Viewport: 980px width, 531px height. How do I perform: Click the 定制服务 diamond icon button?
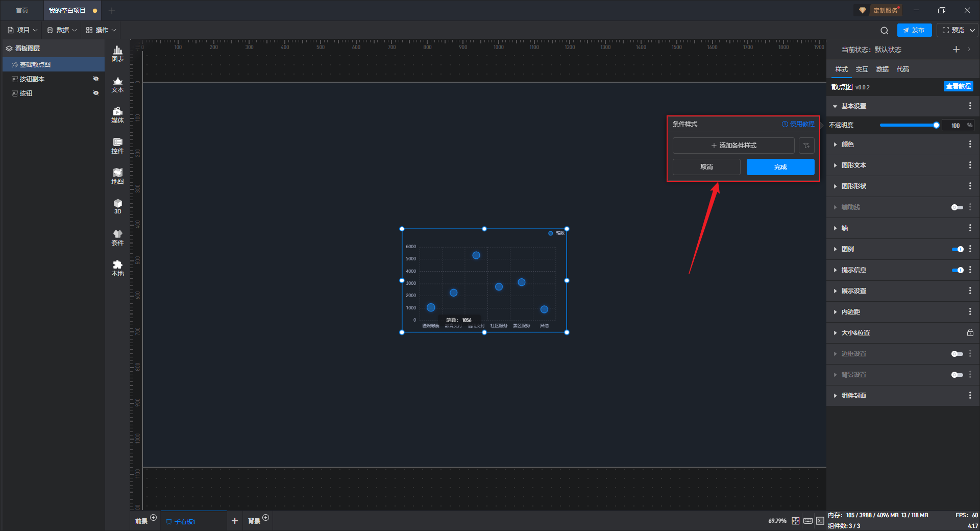(879, 10)
